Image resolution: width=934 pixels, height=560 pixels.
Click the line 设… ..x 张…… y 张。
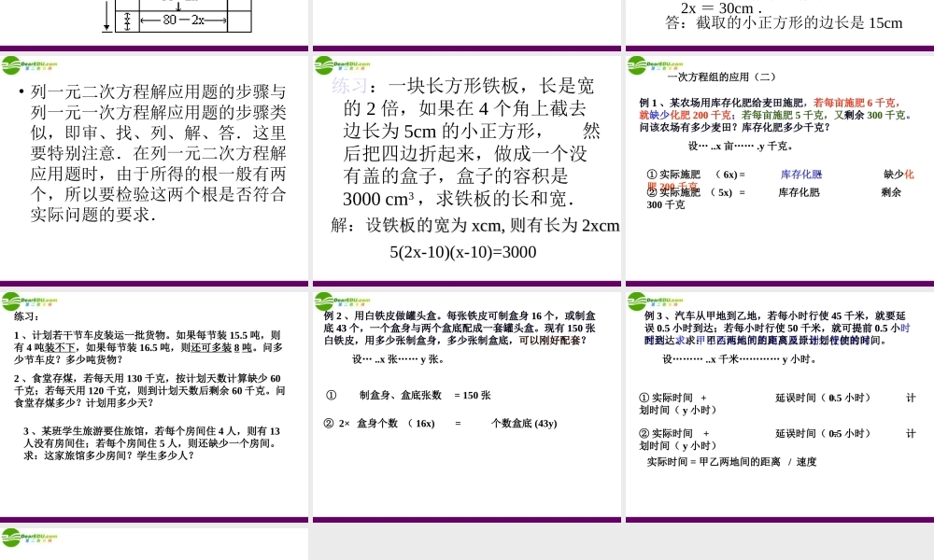click(398, 359)
